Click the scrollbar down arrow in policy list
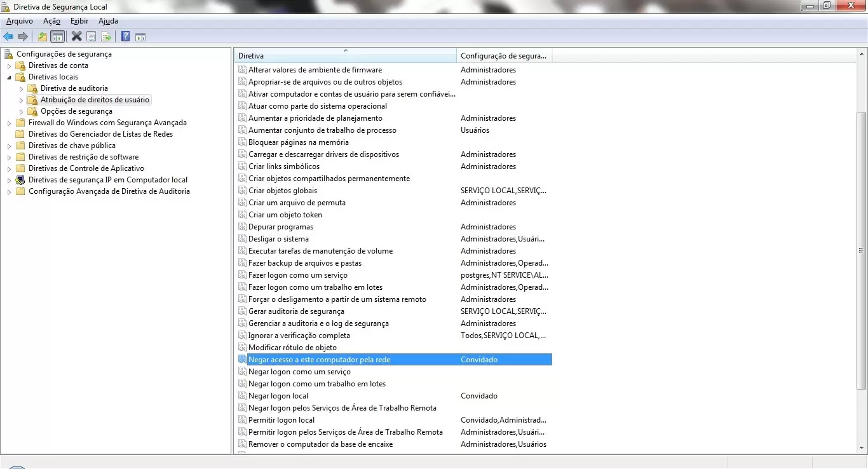This screenshot has width=868, height=469. pyautogui.click(x=861, y=447)
